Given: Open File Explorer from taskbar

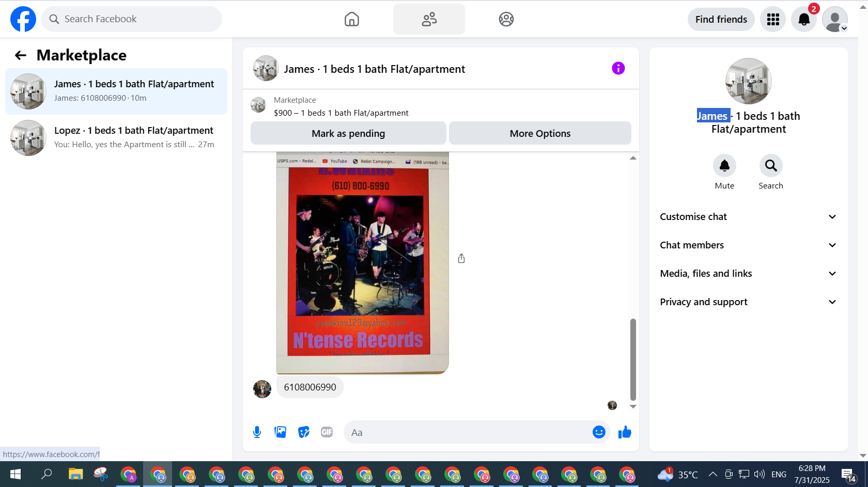Looking at the screenshot, I should pyautogui.click(x=76, y=474).
